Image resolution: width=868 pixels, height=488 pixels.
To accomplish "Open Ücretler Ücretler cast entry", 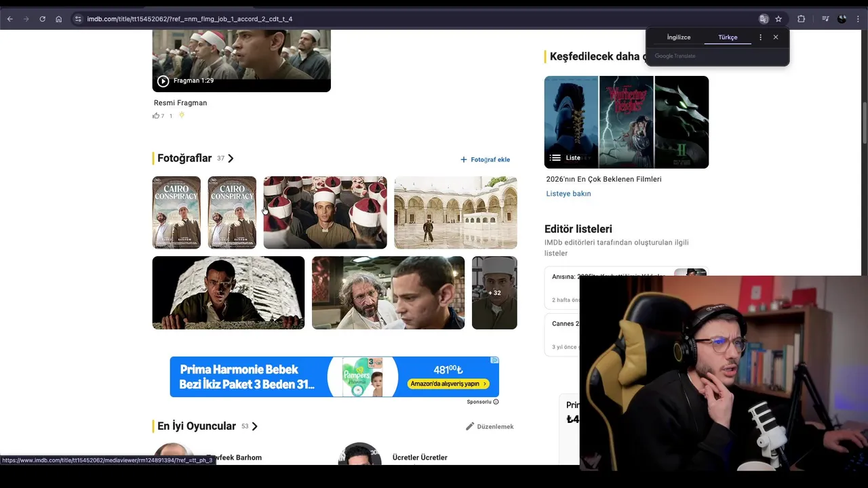I will [420, 457].
